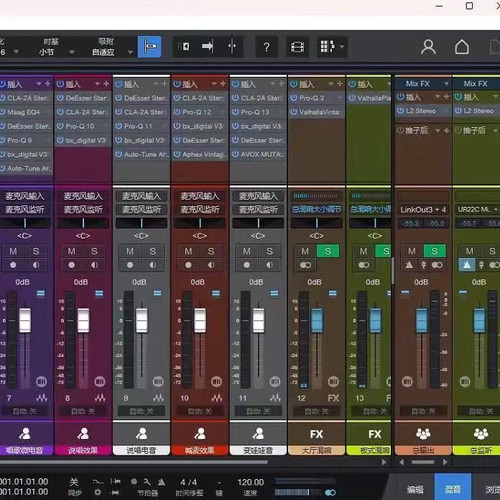Switch to the 混音 tab
This screenshot has width=500, height=500.
[453, 489]
